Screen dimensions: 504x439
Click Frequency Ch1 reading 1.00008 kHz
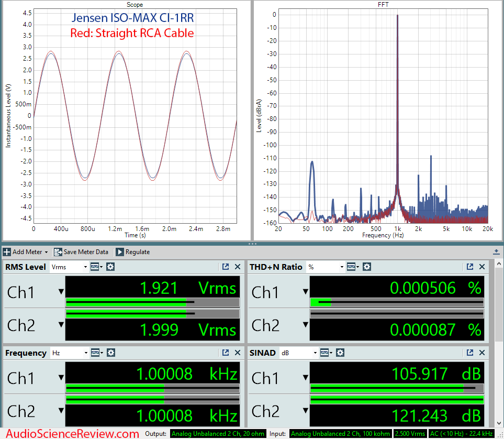click(x=187, y=374)
